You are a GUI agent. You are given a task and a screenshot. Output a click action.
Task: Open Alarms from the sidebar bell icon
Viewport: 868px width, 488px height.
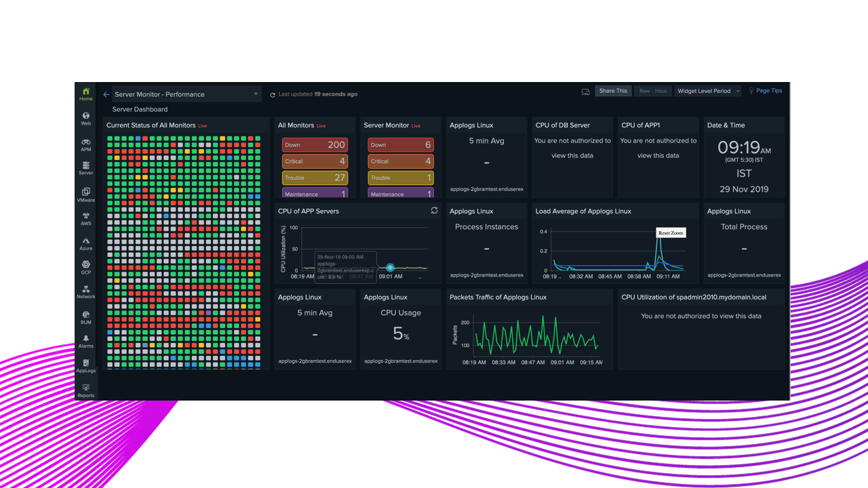[x=85, y=341]
